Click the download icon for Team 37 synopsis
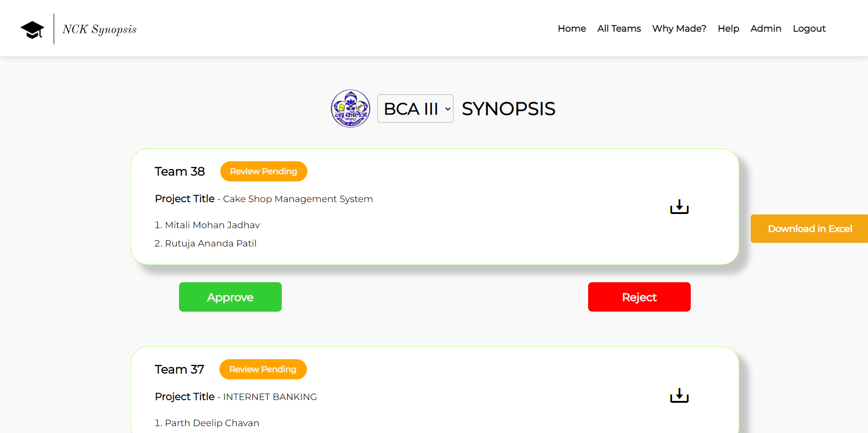The width and height of the screenshot is (868, 433). coord(679,395)
